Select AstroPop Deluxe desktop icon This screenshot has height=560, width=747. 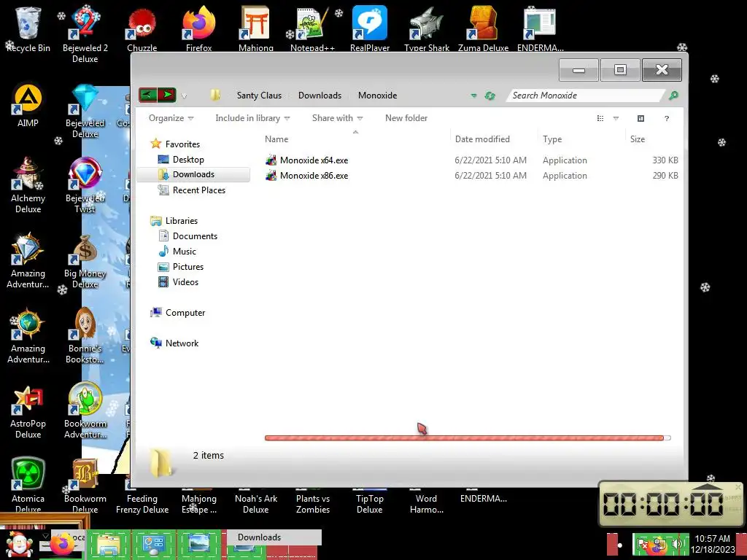[28, 412]
